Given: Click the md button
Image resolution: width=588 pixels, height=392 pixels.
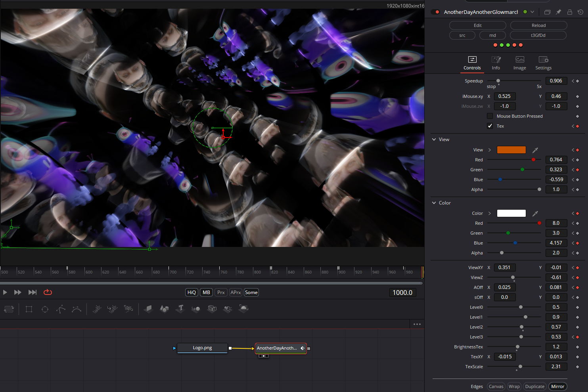Looking at the screenshot, I should tap(492, 35).
